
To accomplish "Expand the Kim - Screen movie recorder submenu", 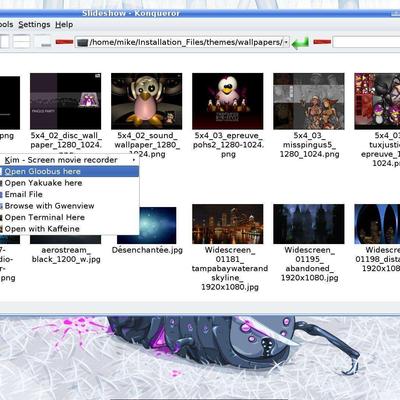I will point(69,160).
